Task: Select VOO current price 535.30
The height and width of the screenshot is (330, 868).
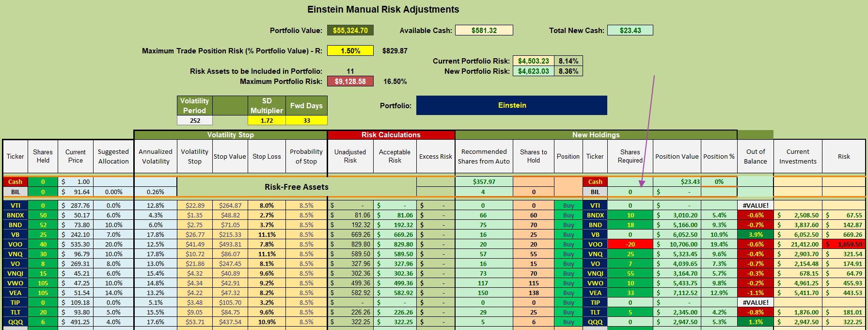Action: (x=75, y=244)
